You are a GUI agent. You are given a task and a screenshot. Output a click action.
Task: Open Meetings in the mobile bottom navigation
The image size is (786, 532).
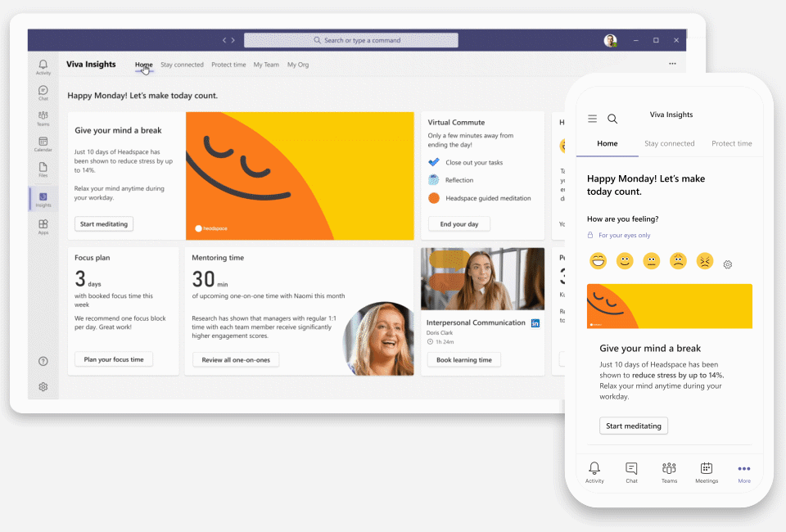pos(706,472)
